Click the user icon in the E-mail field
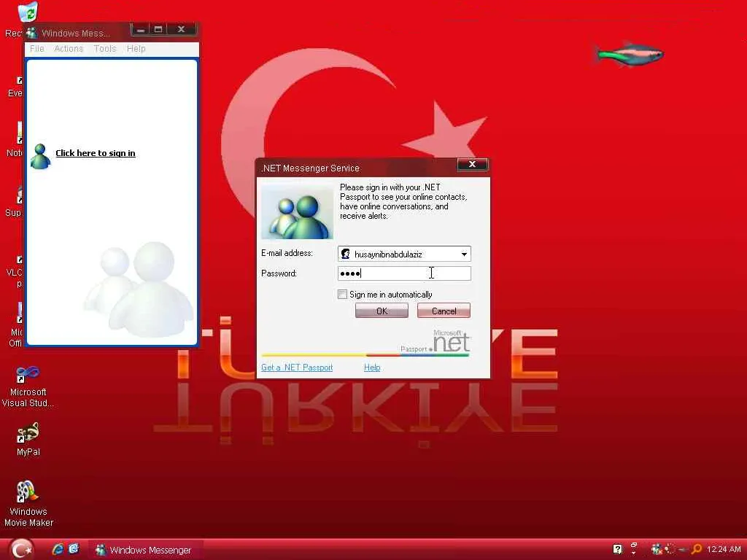 [x=345, y=254]
